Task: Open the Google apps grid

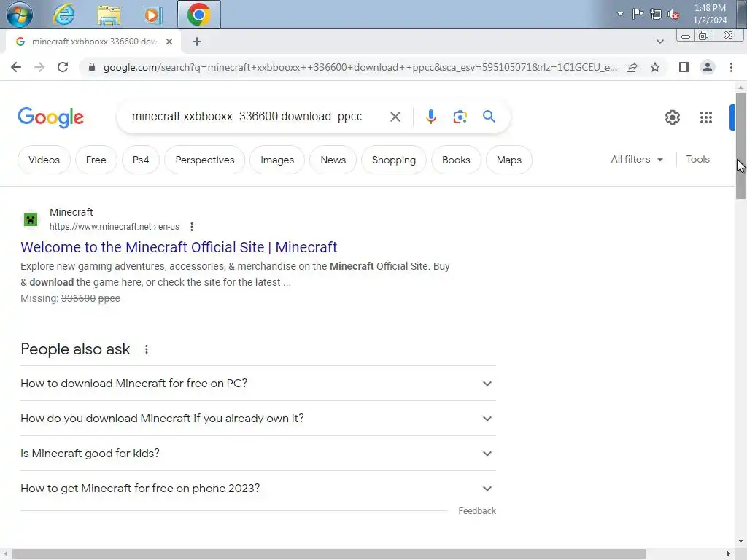Action: 706,117
